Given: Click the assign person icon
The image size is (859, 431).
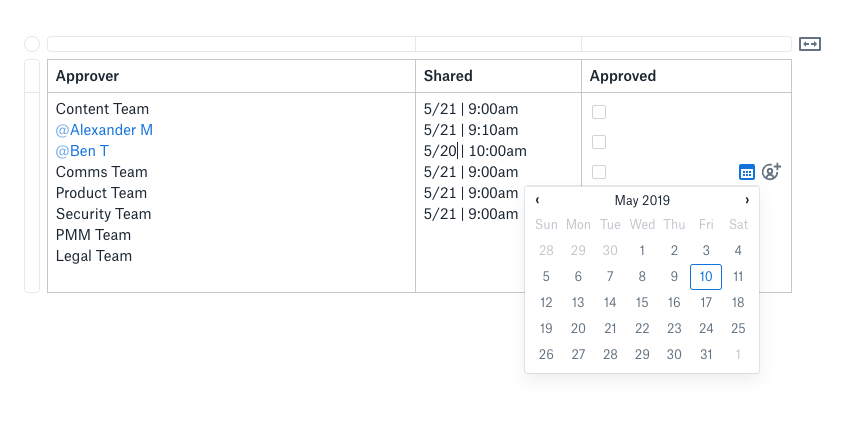Looking at the screenshot, I should click(x=771, y=172).
